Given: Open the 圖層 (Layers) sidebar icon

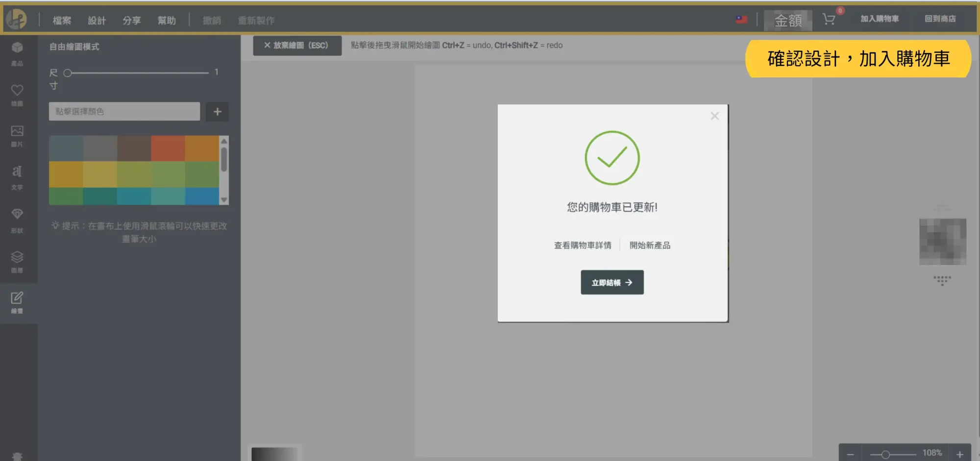Looking at the screenshot, I should [x=17, y=262].
